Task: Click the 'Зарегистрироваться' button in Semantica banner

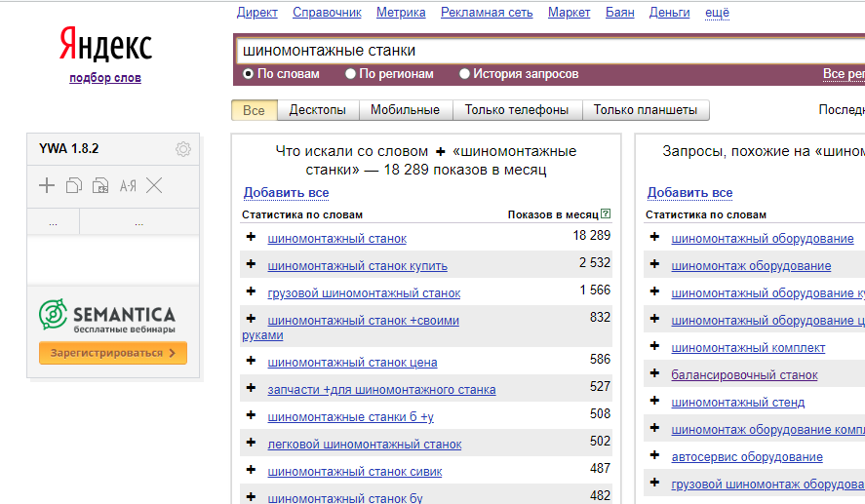Action: click(x=113, y=353)
